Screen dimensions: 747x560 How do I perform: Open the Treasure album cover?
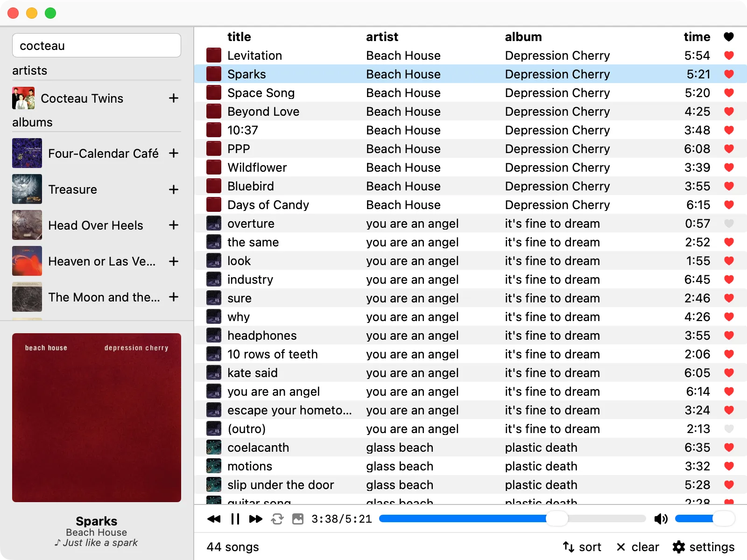(27, 189)
